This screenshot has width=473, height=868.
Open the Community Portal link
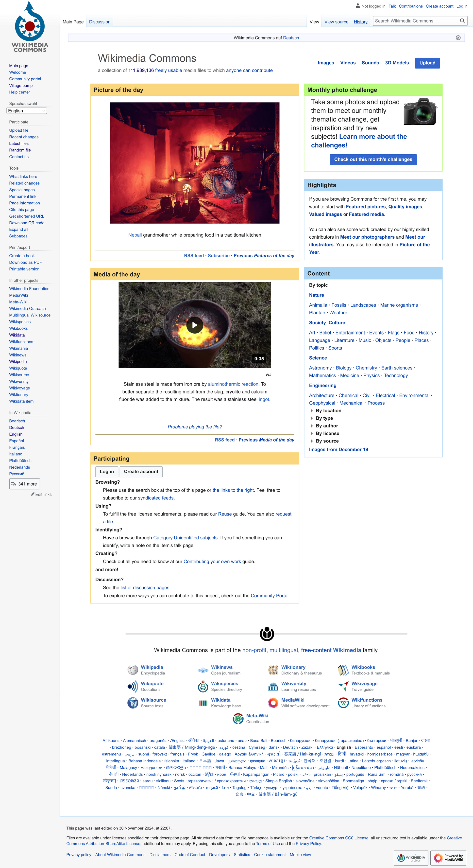pyautogui.click(x=270, y=596)
